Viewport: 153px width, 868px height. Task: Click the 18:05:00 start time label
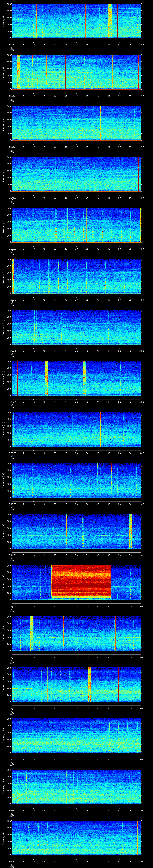12,249
